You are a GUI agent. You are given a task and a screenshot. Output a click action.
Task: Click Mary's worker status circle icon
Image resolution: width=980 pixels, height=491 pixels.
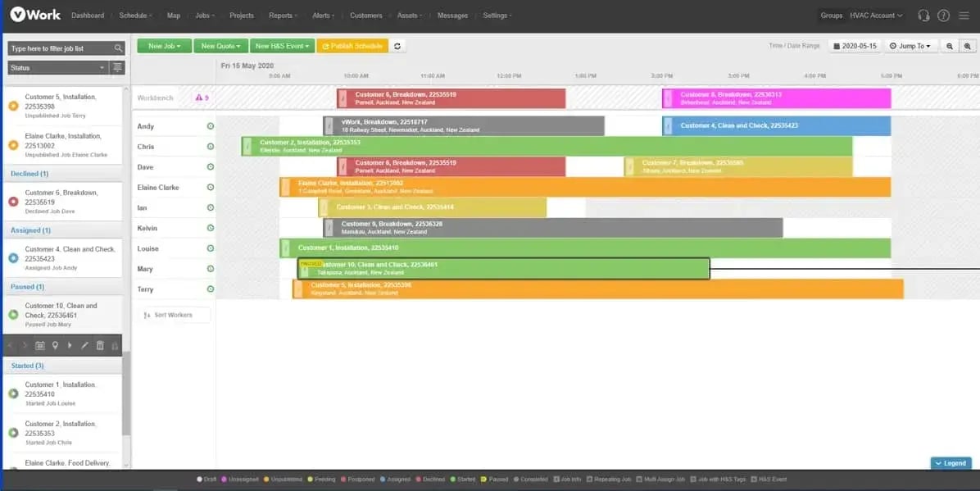211,269
